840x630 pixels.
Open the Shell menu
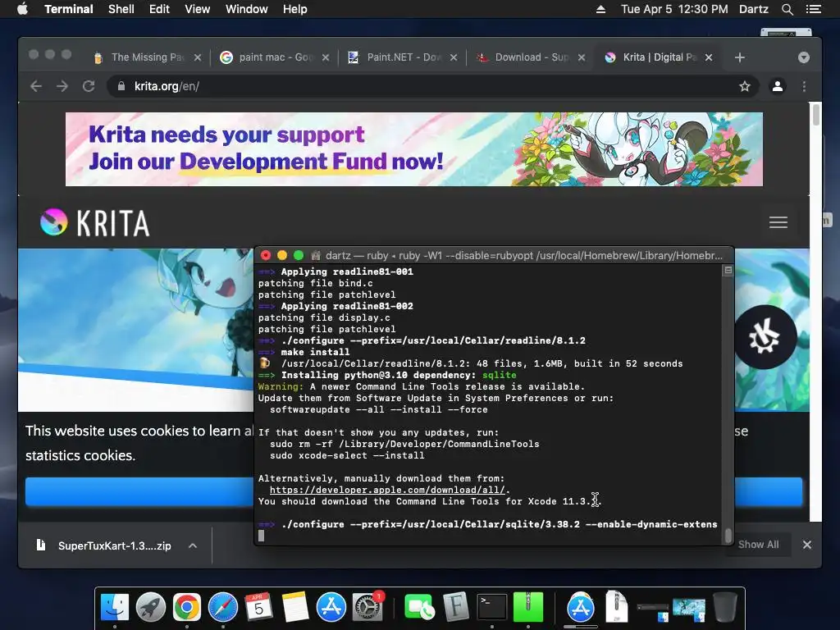[121, 9]
